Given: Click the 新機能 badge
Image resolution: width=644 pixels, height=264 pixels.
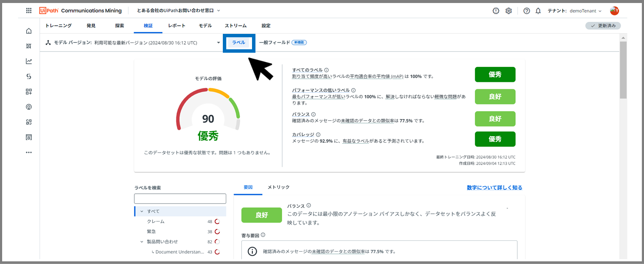Looking at the screenshot, I should click(x=299, y=43).
